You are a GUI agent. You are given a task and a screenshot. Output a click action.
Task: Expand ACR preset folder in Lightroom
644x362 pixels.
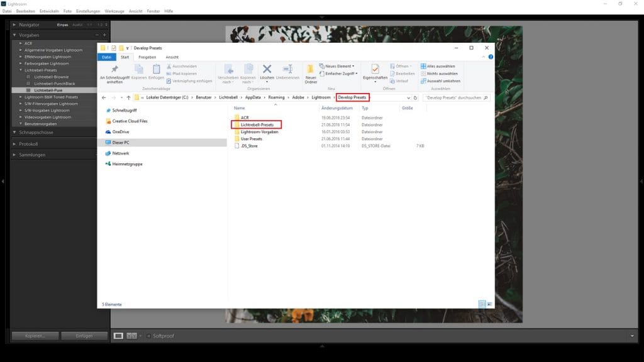click(x=21, y=43)
